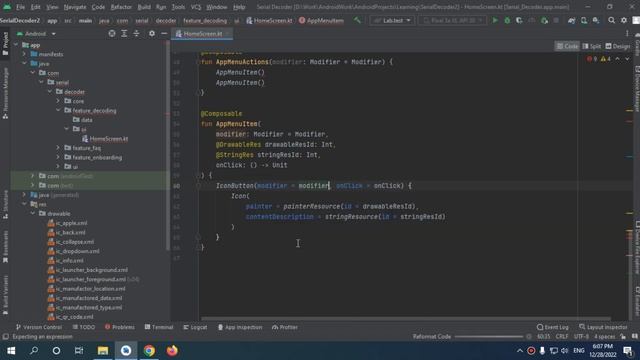The image size is (640, 360).
Task: Open Android view selector dropdown
Action: coord(36,33)
